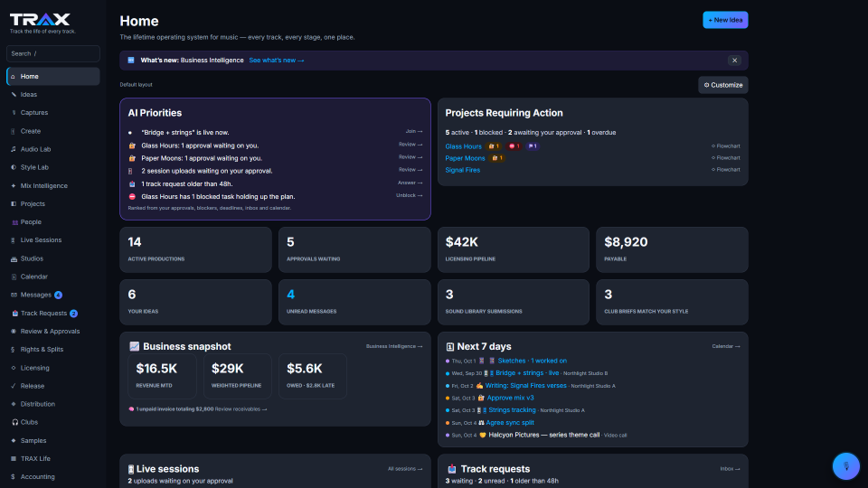868x488 pixels.
Task: Open Create in the sidebar
Action: click(x=53, y=131)
